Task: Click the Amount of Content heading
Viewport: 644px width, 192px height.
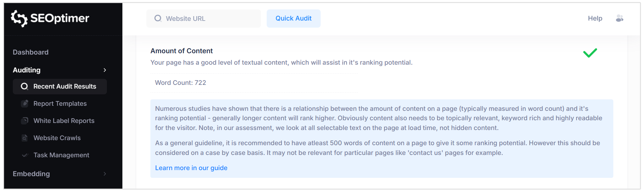Action: click(182, 51)
